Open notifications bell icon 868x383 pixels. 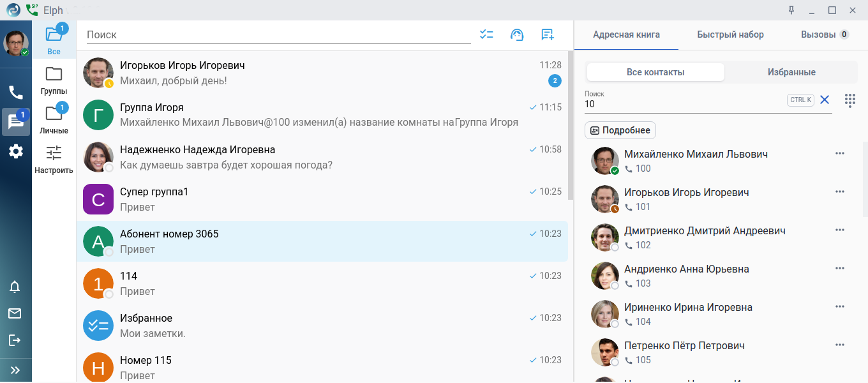tap(15, 287)
